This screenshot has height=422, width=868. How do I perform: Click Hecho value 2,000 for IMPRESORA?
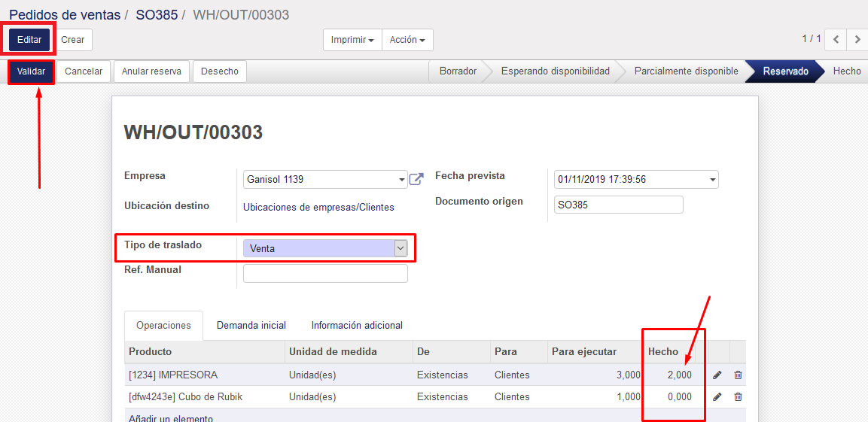(679, 375)
